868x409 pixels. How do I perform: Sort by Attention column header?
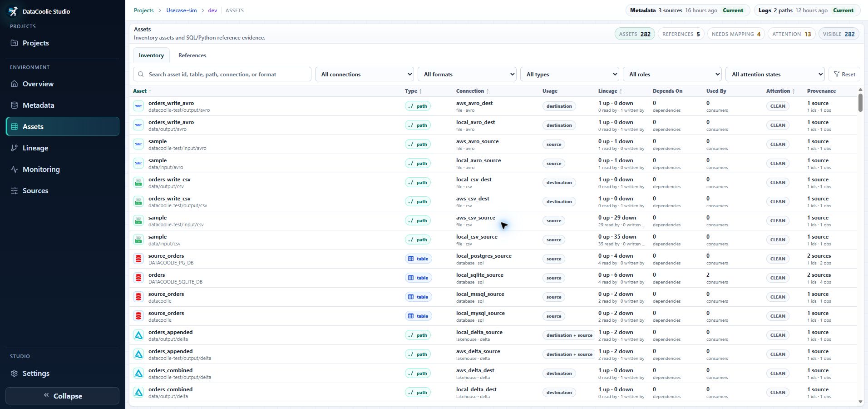(780, 91)
